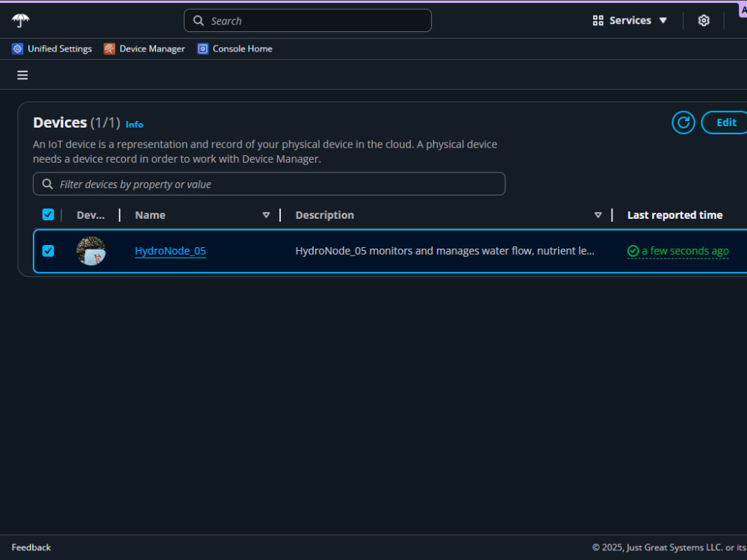Click the orange Device Manager icon
The image size is (747, 560).
pyautogui.click(x=109, y=49)
